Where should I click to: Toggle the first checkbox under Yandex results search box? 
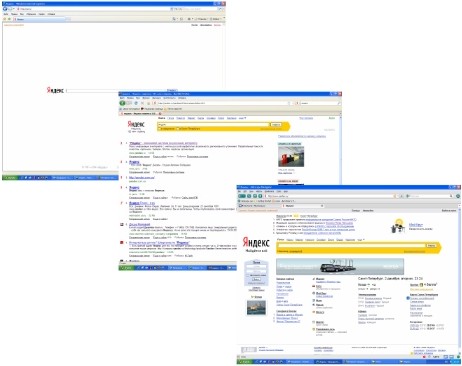[x=160, y=129]
